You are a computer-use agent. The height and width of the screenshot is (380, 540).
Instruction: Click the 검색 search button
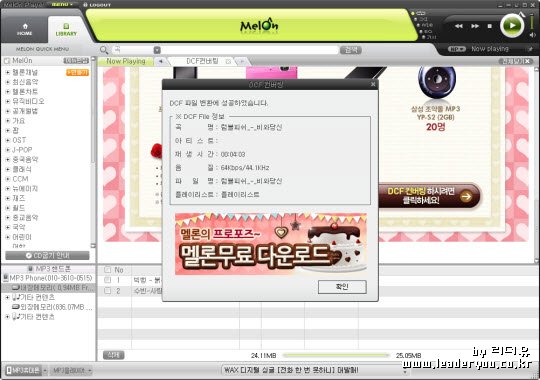coord(351,50)
